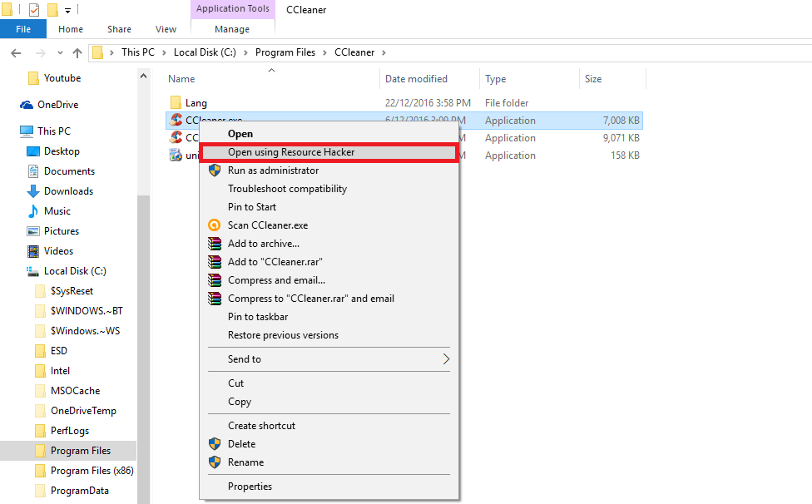Click CCleaner breadcrumb in address bar

[x=354, y=52]
